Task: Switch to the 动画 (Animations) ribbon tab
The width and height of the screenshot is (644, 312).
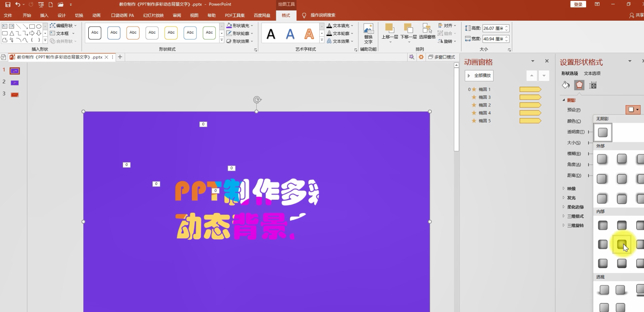Action: click(97, 15)
